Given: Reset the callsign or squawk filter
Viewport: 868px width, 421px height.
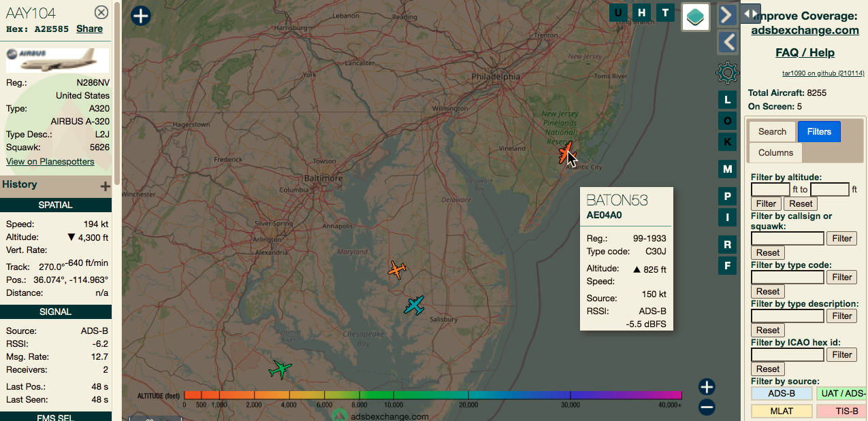Looking at the screenshot, I should [768, 252].
